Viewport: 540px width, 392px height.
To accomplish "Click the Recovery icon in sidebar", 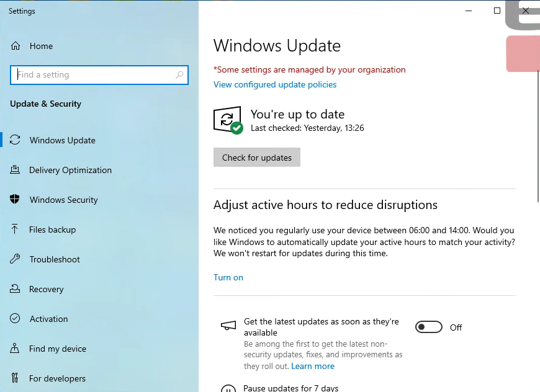I will point(16,289).
